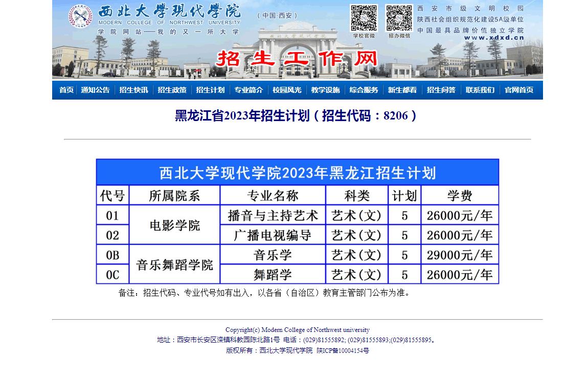
Task: Select code cell 0C
Action: point(112,275)
